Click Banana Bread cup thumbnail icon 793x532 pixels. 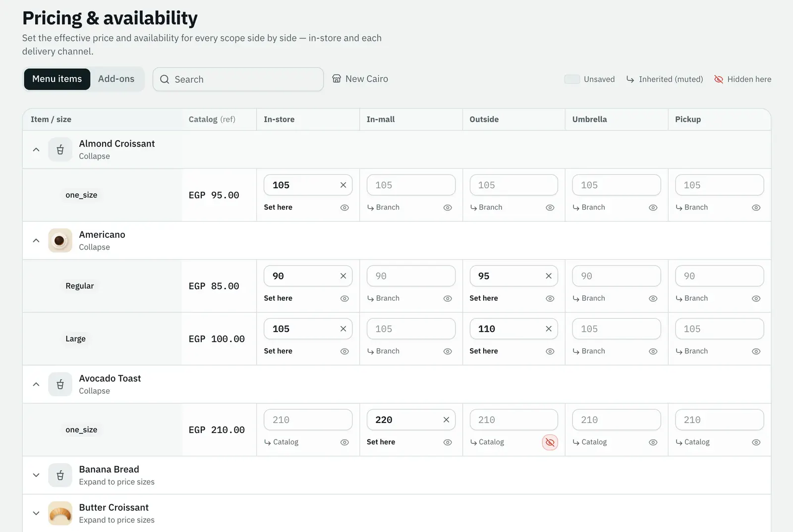click(60, 476)
